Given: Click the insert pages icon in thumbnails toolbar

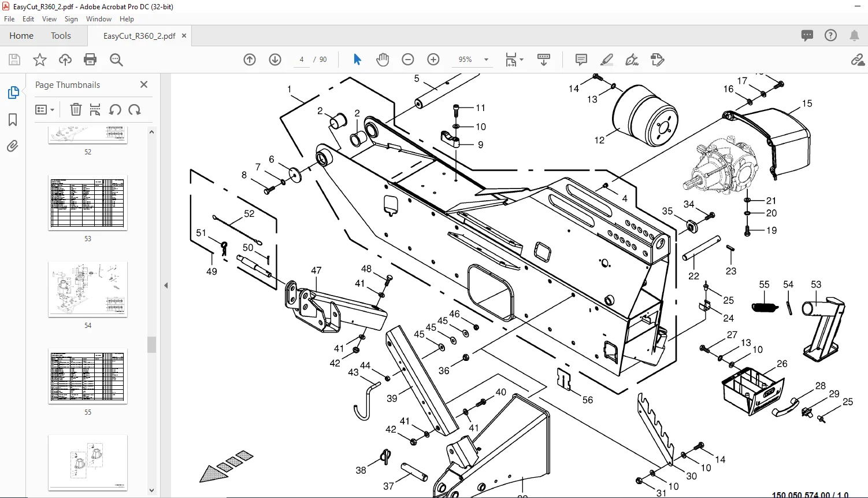Looking at the screenshot, I should [x=95, y=109].
